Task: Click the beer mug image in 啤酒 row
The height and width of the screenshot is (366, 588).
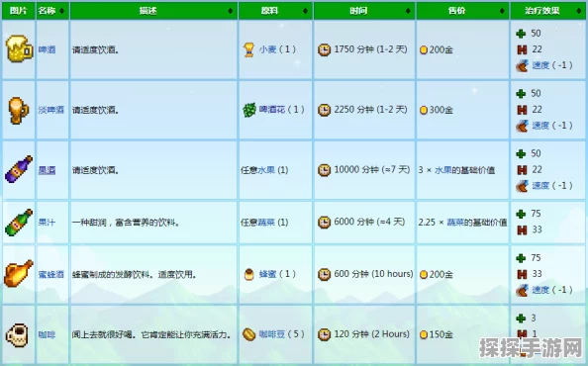Action: point(20,49)
